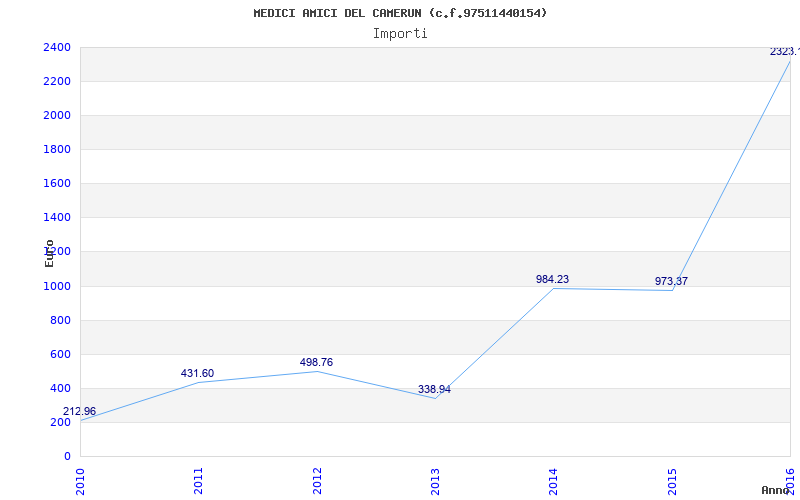This screenshot has width=800, height=500.
Task: Click the 2400 y-axis tick label
Action: pyautogui.click(x=57, y=47)
